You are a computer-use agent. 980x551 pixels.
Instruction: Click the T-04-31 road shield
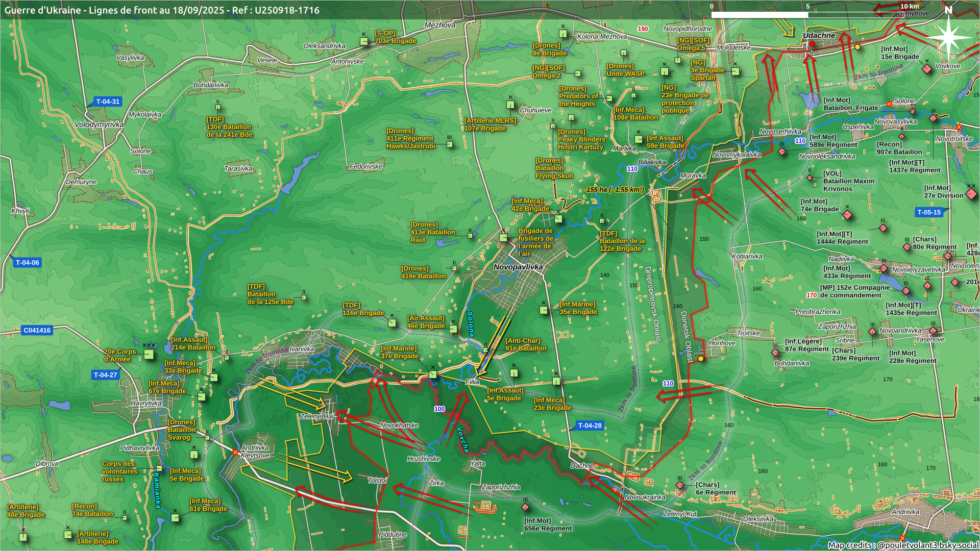pos(107,102)
